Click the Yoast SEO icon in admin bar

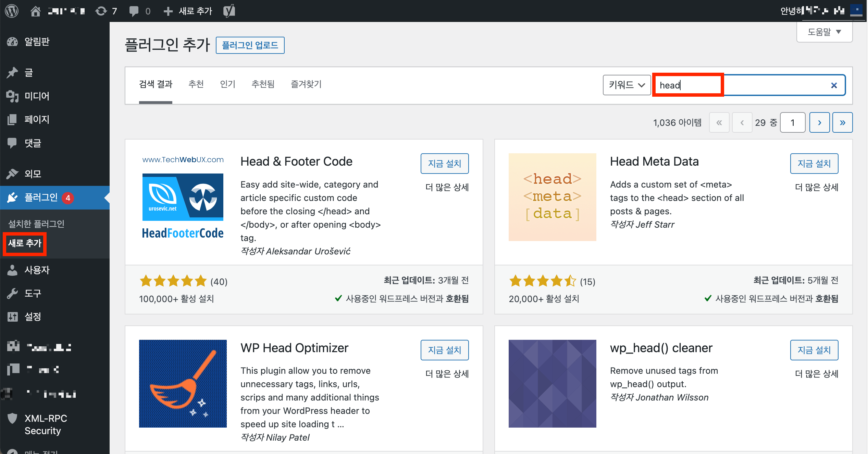(x=229, y=11)
